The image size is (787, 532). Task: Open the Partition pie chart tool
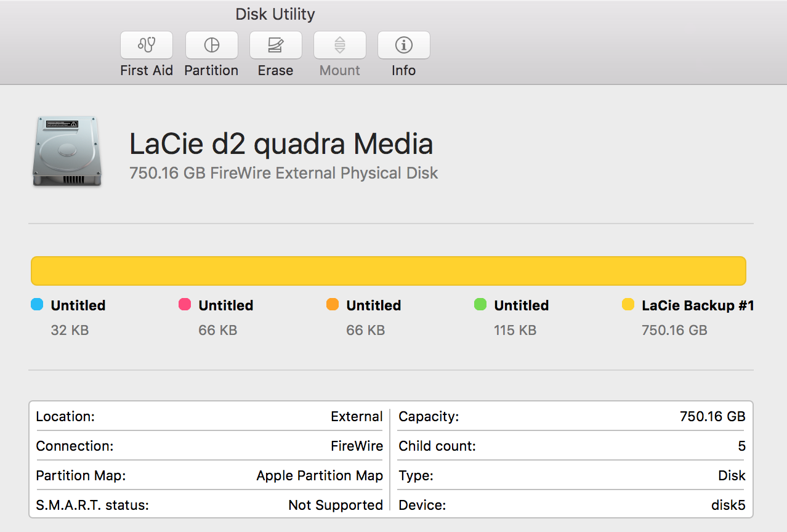coord(211,45)
